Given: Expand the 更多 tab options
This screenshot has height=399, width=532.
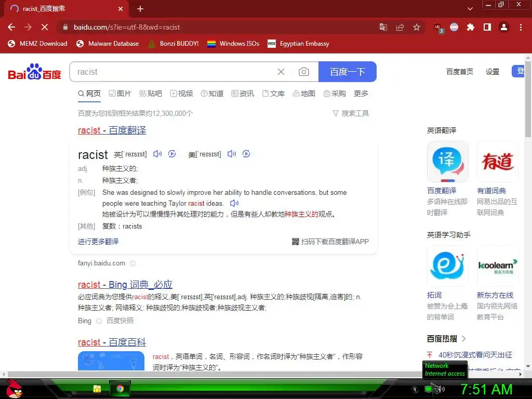Looking at the screenshot, I should pos(361,94).
